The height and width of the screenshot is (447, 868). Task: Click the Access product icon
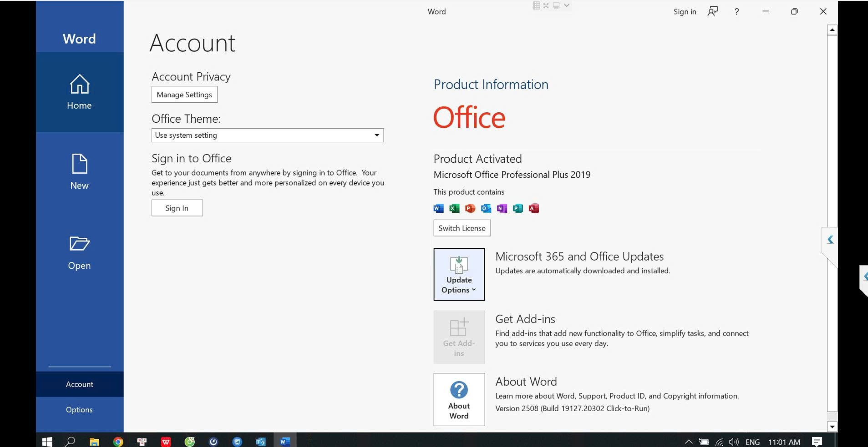(x=534, y=208)
